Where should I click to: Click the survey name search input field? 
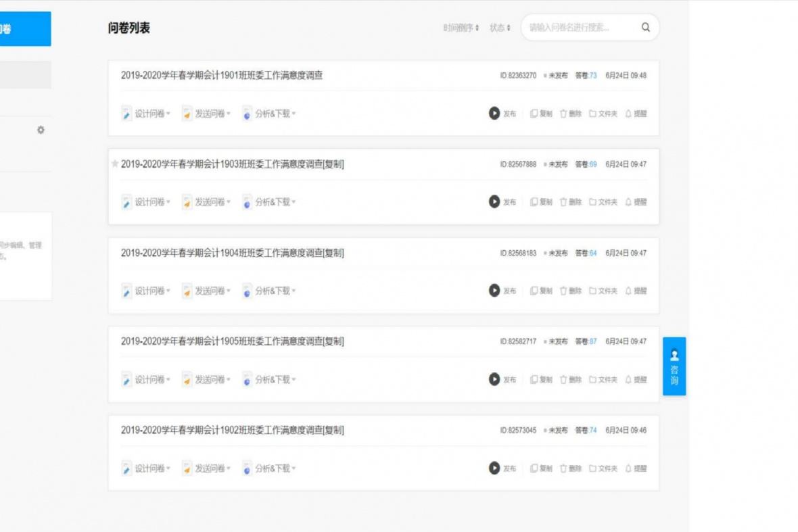[580, 28]
